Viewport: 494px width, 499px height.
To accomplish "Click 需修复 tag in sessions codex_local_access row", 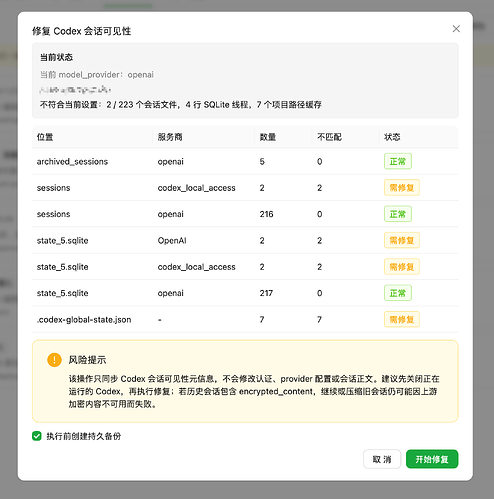I will point(402,188).
